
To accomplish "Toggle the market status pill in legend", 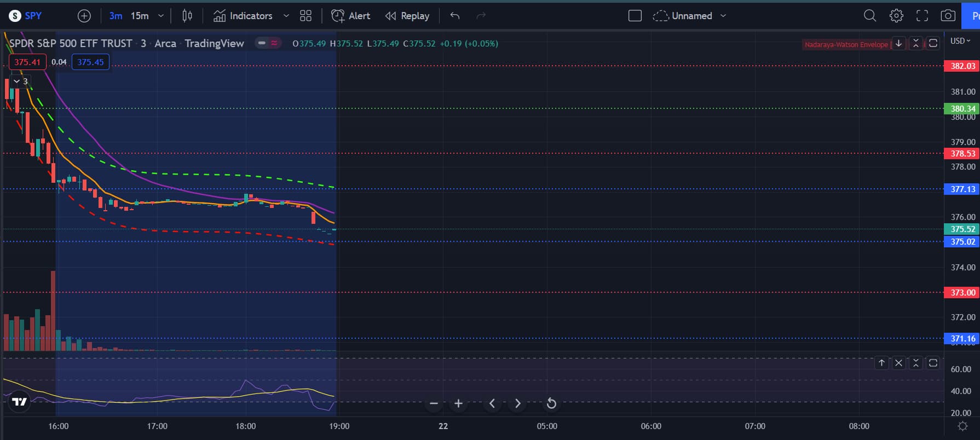I will click(x=268, y=43).
